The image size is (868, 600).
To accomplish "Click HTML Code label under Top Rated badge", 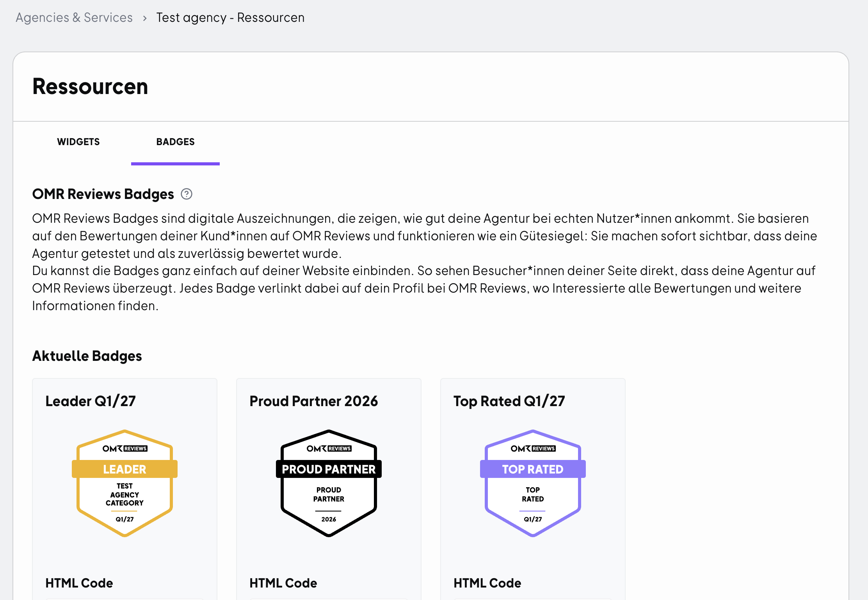I will [487, 583].
